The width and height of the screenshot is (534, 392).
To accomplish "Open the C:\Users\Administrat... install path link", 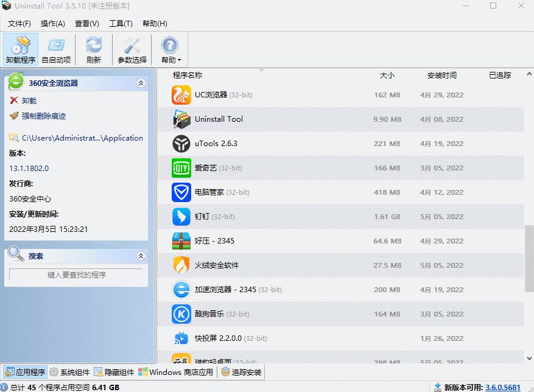I will 82,138.
